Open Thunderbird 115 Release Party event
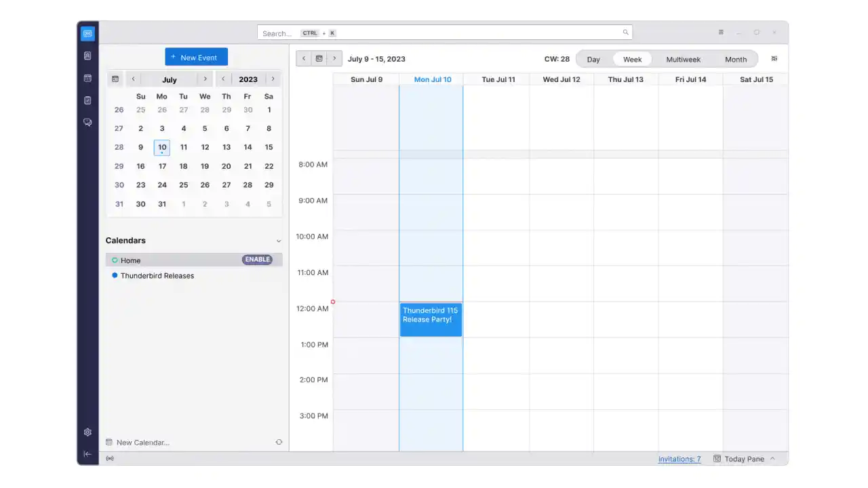868x488 pixels. (431, 319)
